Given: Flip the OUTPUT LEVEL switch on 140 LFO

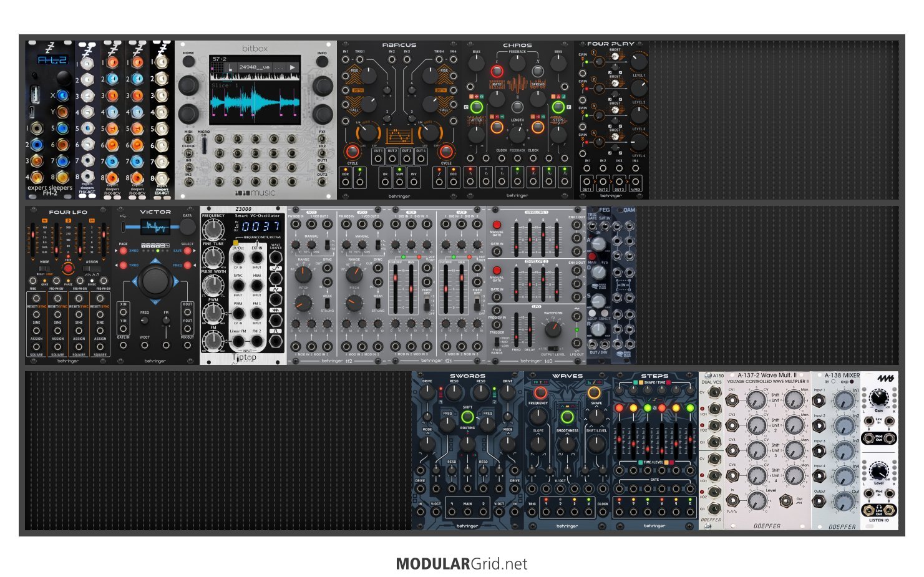Looking at the screenshot, I should [x=553, y=348].
